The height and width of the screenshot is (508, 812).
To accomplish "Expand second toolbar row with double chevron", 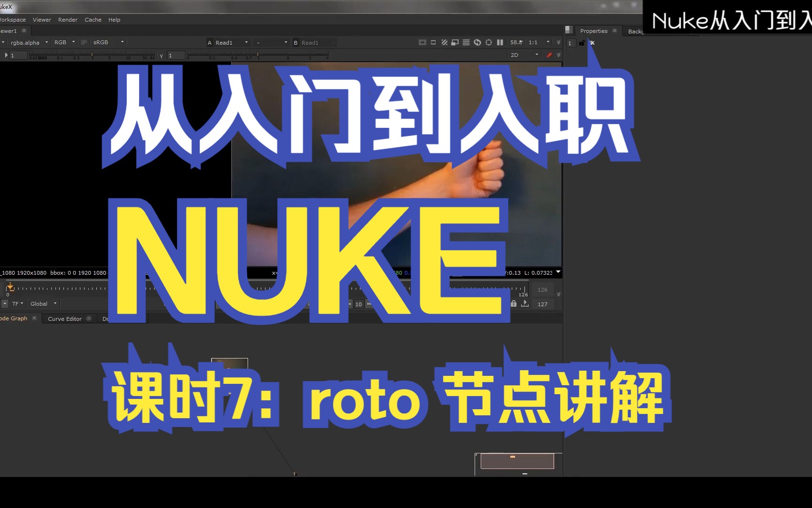I will click(x=559, y=55).
